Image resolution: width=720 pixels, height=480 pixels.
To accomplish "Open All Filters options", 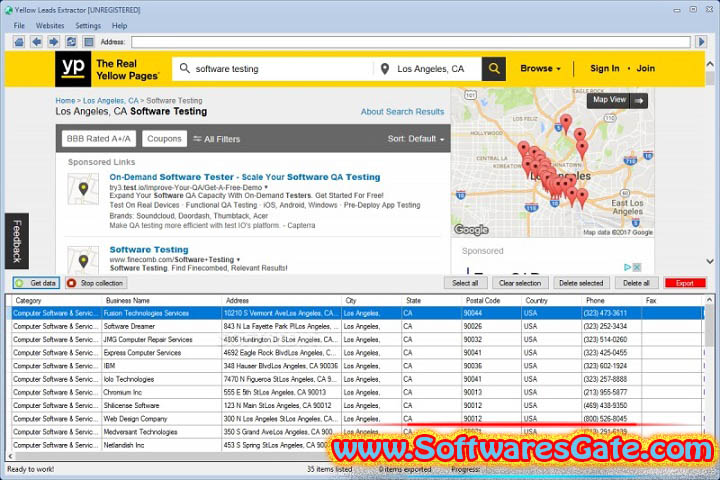I will click(216, 139).
